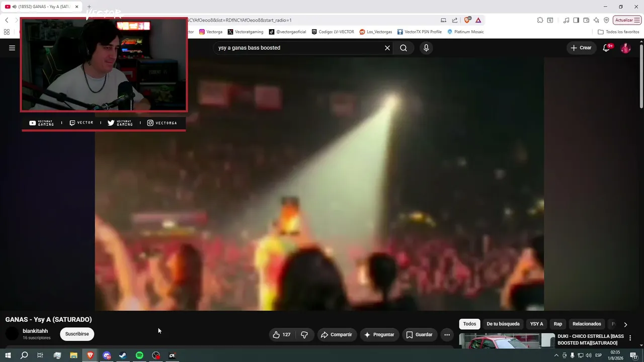Clear the YouTube search box text
Viewport: 644px width, 362px height.
click(x=387, y=48)
